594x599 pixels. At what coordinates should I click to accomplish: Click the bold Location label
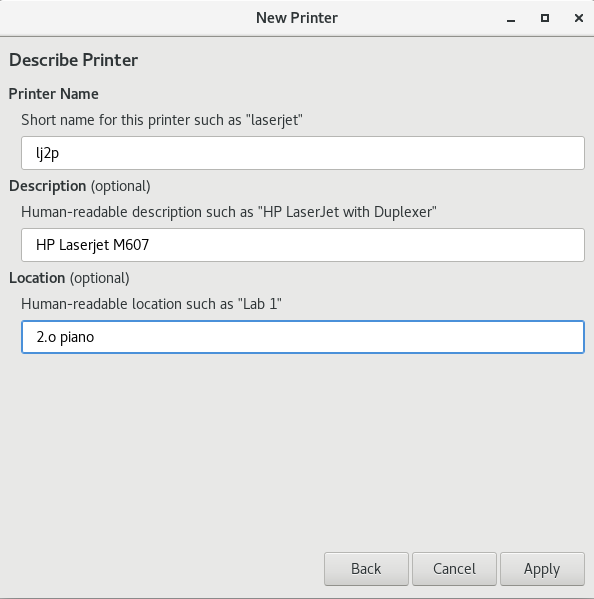(x=37, y=278)
